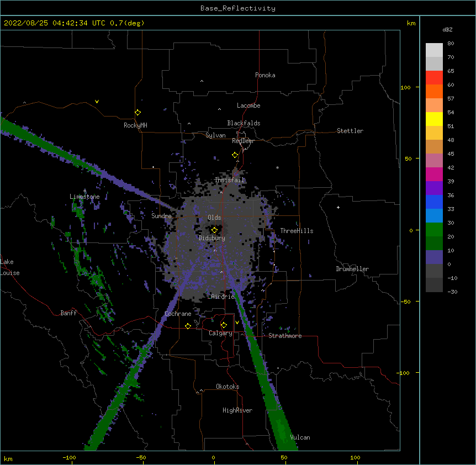Pick the pink 42-45 dBZ legend swatch
Image resolution: width=476 pixels, height=465 pixels.
[x=434, y=161]
